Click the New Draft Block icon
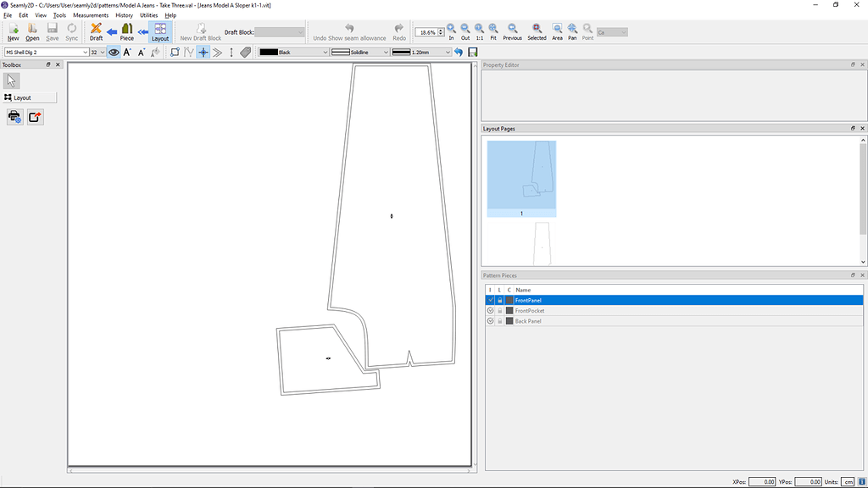The height and width of the screenshot is (488, 868). click(x=199, y=30)
